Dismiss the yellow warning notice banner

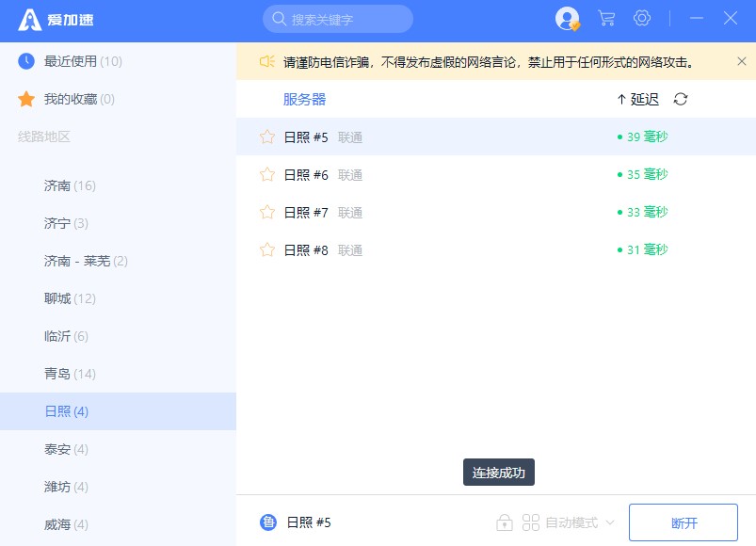(742, 61)
